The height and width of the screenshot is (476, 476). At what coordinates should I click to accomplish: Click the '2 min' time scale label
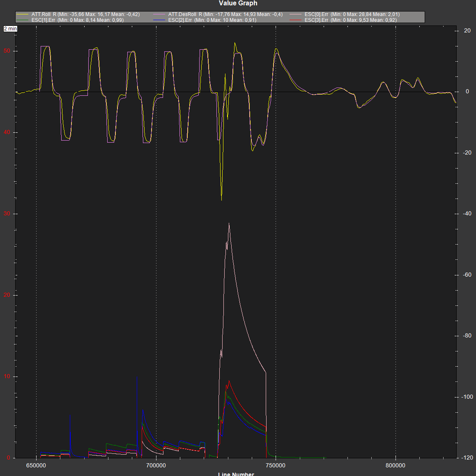(x=10, y=29)
